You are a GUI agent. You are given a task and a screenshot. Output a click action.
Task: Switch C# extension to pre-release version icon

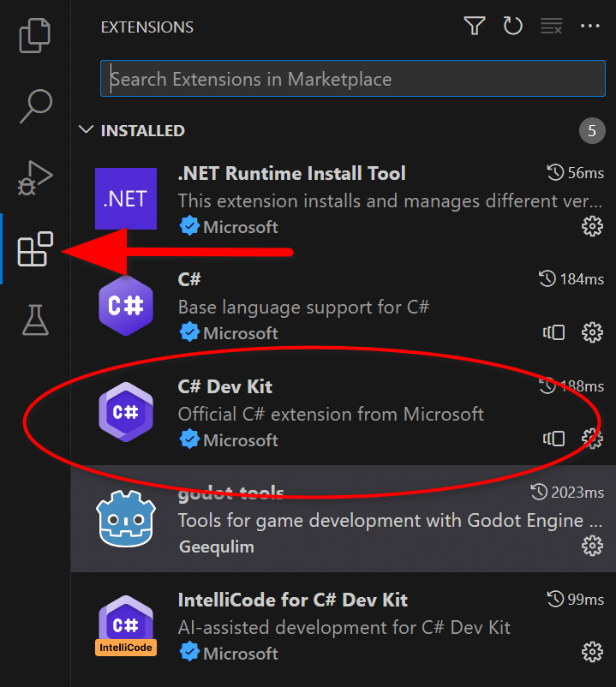[x=553, y=332]
